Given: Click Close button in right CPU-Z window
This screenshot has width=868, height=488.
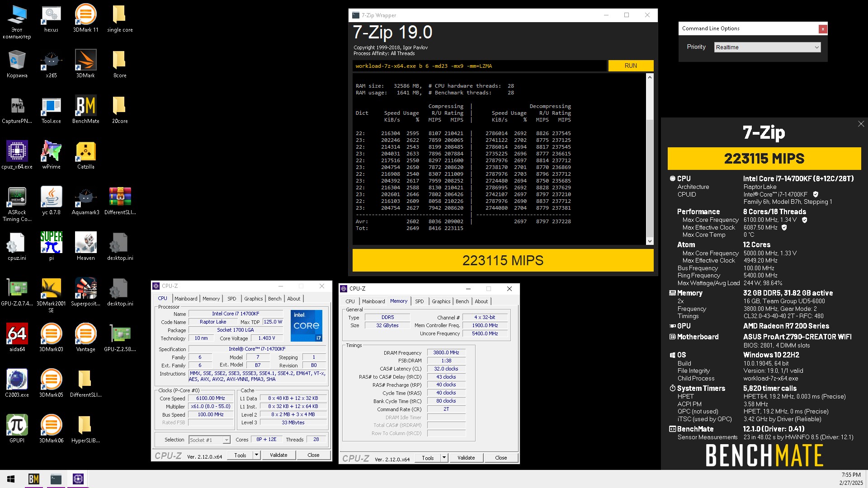Looking at the screenshot, I should click(501, 458).
